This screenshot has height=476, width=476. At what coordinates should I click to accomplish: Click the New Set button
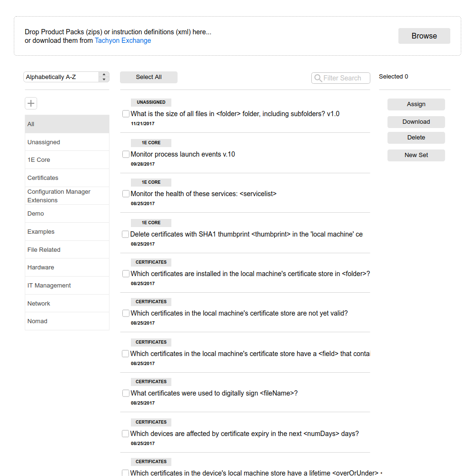(x=416, y=155)
